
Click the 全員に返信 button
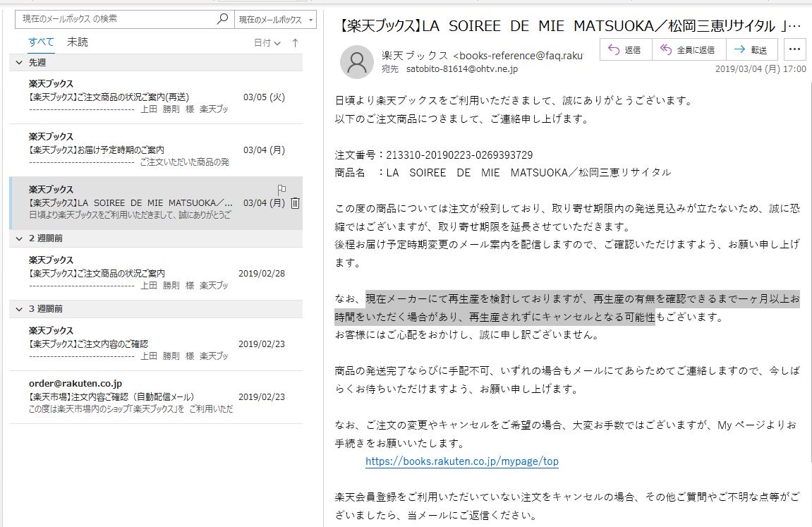click(x=689, y=49)
